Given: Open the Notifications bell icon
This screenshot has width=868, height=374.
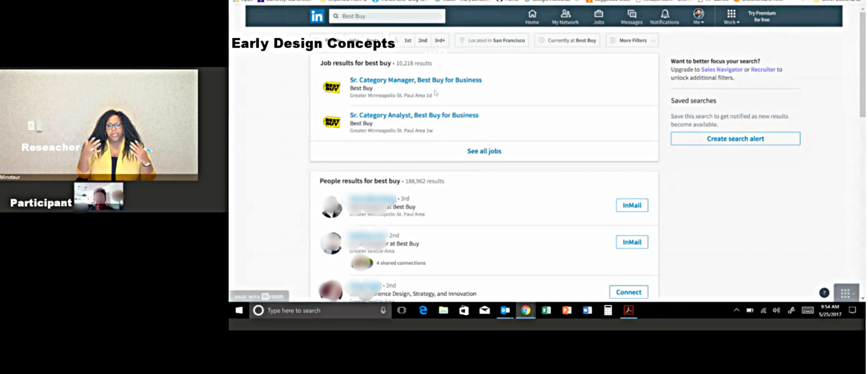Looking at the screenshot, I should (665, 17).
